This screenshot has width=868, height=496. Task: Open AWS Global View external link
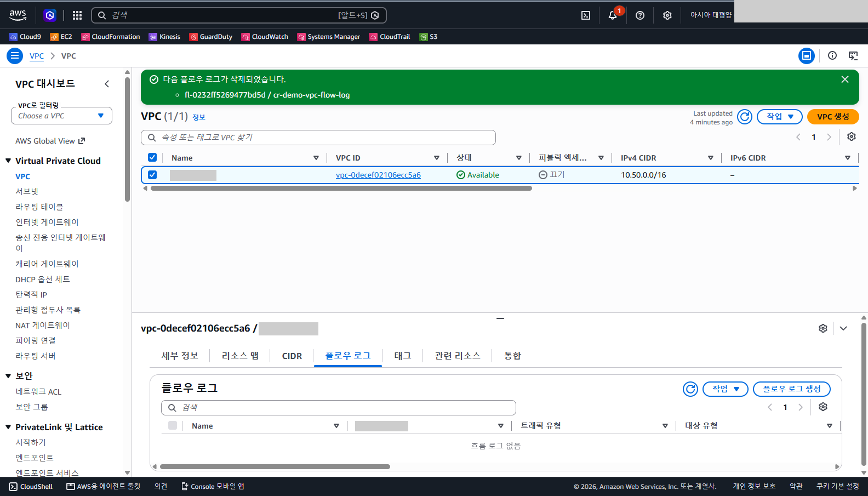tap(50, 141)
